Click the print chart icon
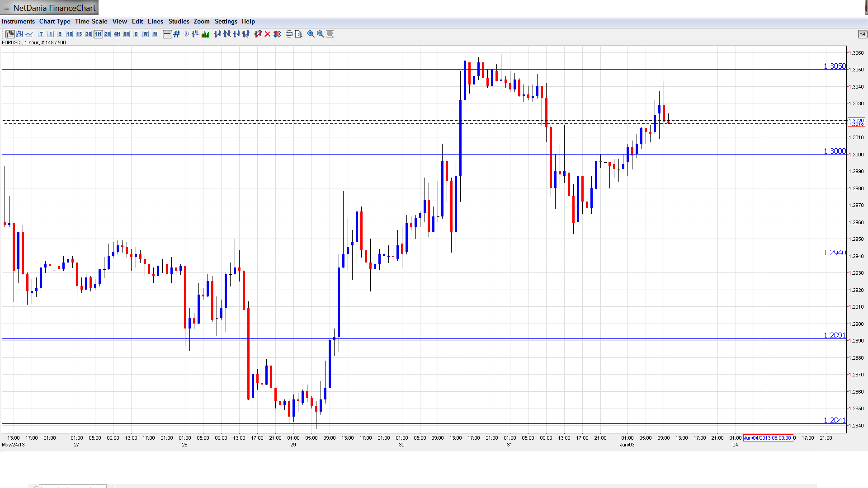 click(289, 34)
